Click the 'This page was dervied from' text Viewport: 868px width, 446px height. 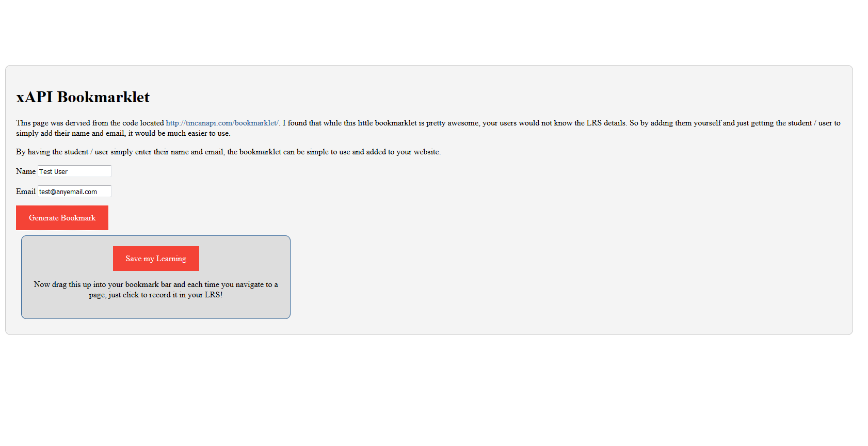pos(90,123)
